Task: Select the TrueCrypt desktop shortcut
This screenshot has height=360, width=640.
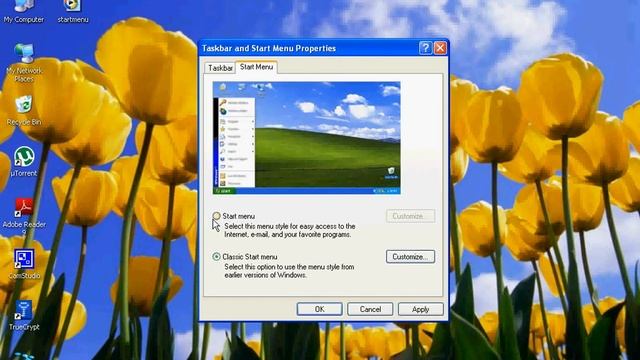Action: click(x=24, y=316)
